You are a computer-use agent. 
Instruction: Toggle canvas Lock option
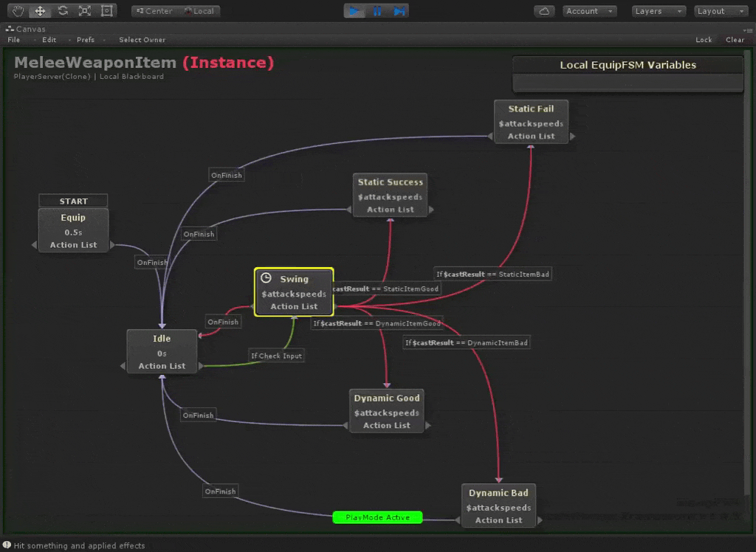click(x=704, y=40)
